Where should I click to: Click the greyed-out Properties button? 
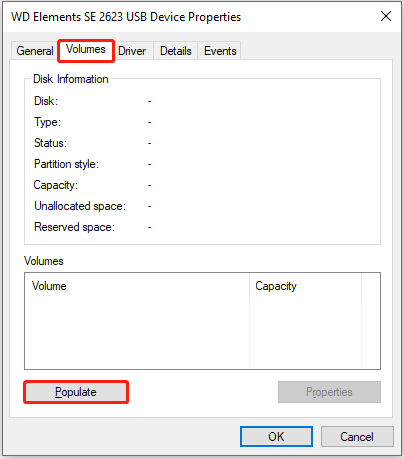(x=329, y=392)
